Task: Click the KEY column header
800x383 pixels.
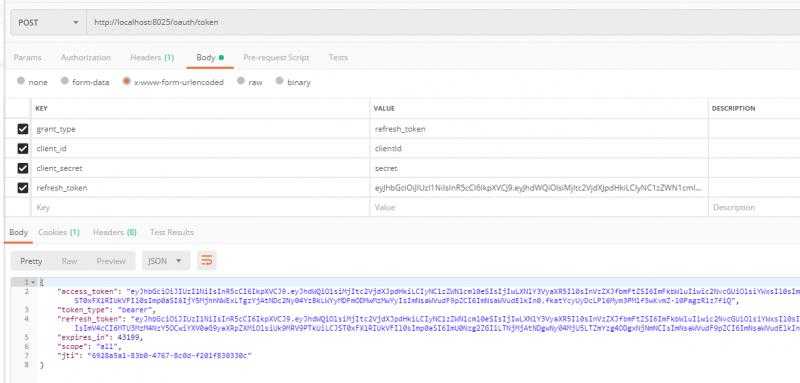Action: [x=40, y=109]
